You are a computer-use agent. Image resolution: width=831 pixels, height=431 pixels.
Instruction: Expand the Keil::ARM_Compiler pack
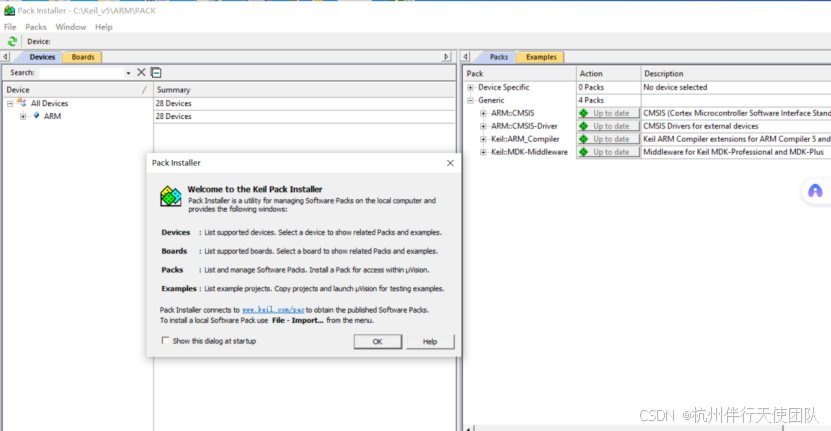(483, 139)
